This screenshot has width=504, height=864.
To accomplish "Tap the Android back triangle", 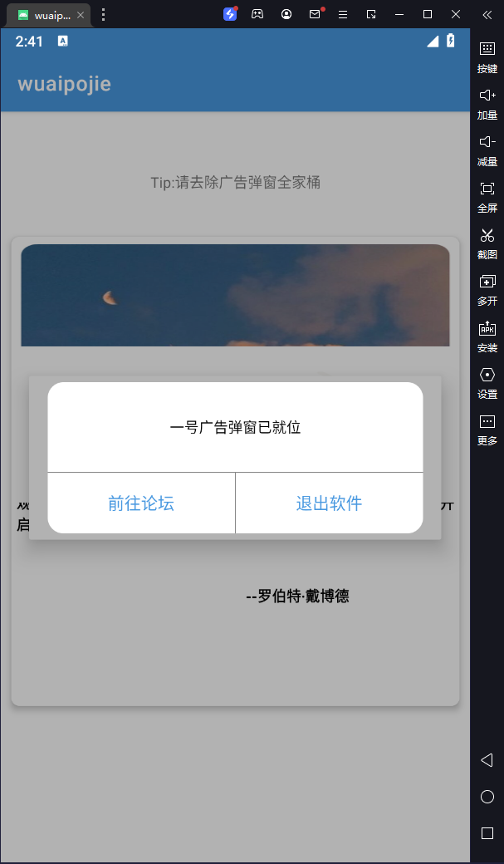I will point(487,760).
